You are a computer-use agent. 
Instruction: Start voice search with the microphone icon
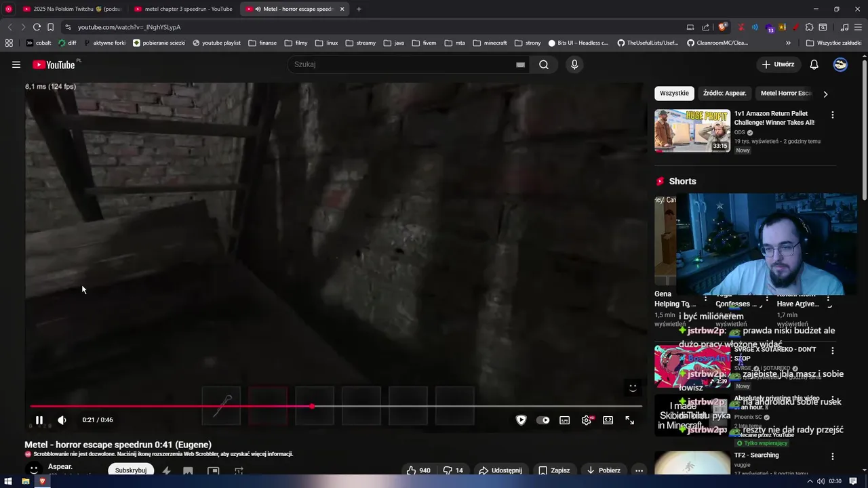pyautogui.click(x=574, y=64)
